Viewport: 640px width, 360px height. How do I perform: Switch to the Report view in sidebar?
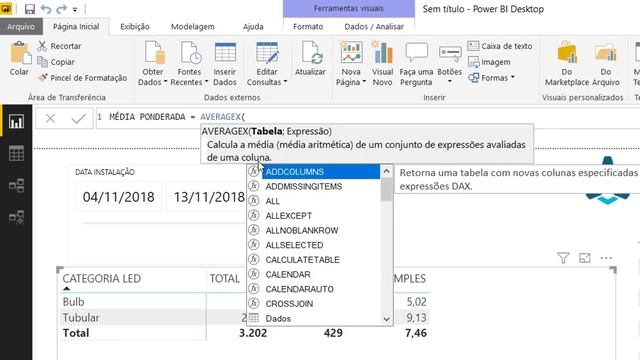tap(16, 122)
